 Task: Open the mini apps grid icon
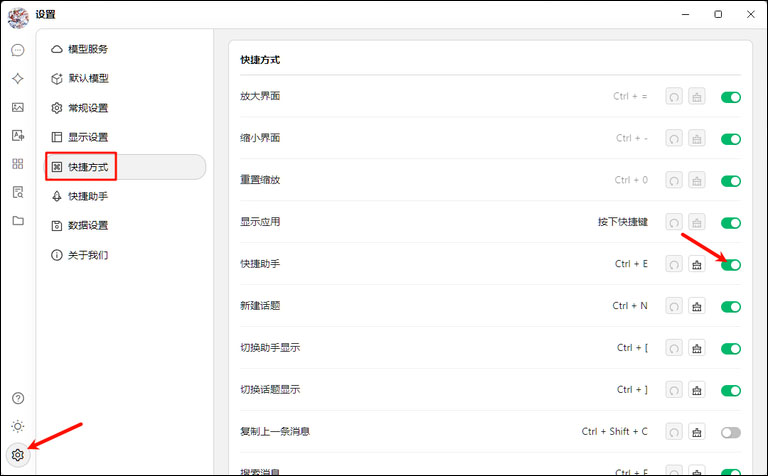click(18, 164)
